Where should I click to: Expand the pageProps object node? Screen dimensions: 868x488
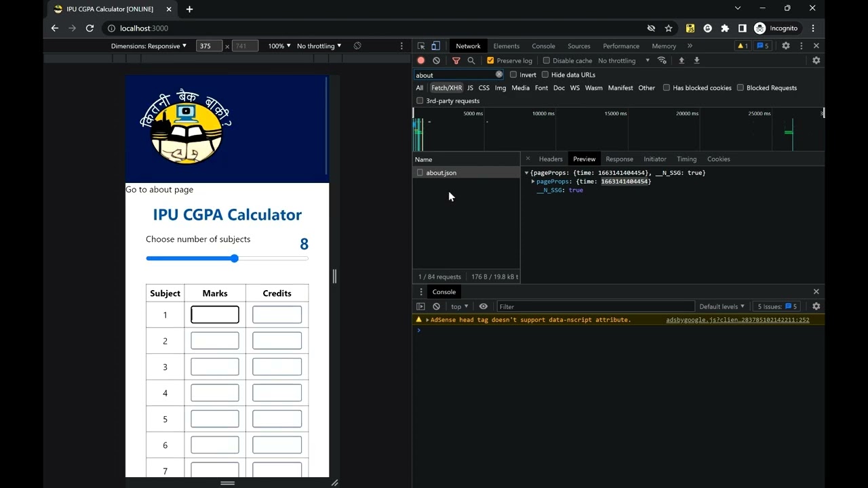click(533, 182)
